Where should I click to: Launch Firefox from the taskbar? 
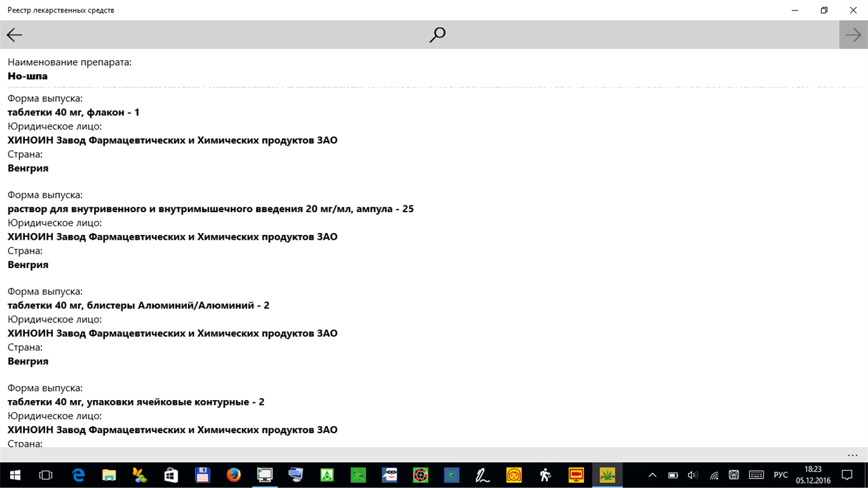[233, 475]
